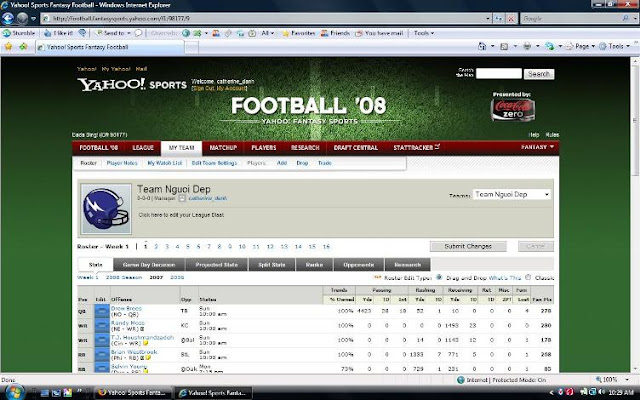Screen dimensions: 640x400
Task: Click the Friends toolbar button
Action: click(x=335, y=33)
